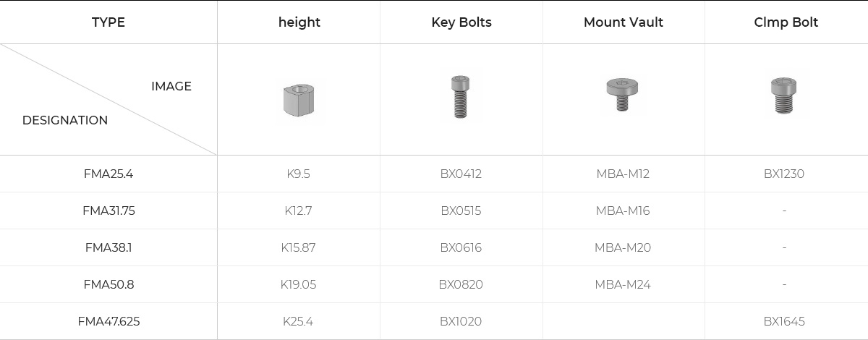Click the K9.5 height value
This screenshot has width=868, height=340.
point(298,174)
